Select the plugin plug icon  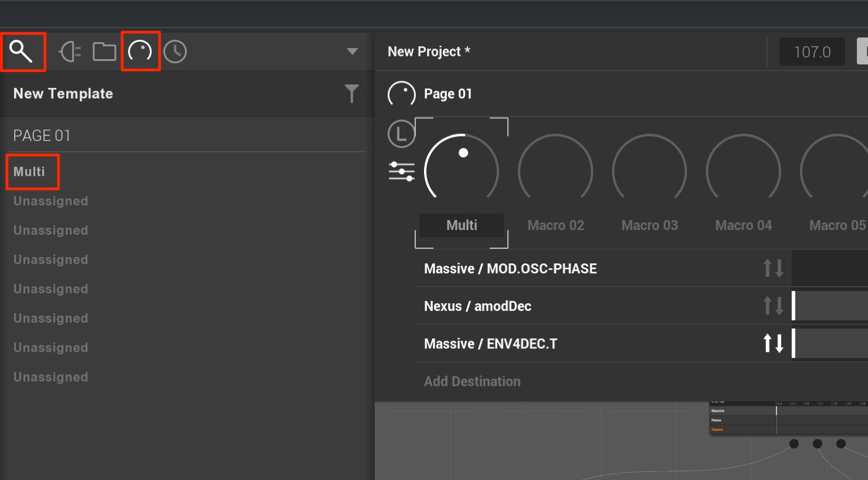pyautogui.click(x=70, y=52)
